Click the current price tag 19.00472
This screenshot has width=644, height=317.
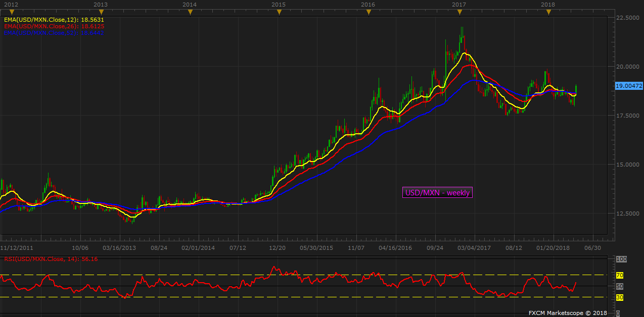click(x=628, y=86)
